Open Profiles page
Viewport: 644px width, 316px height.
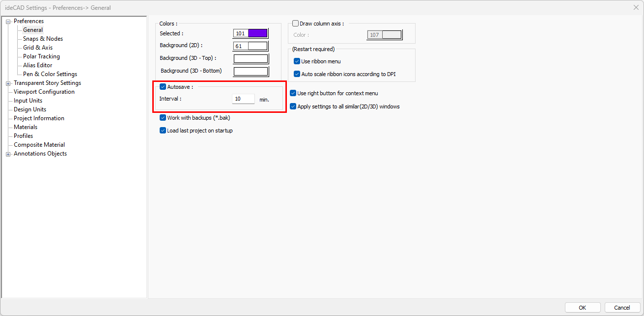coord(24,136)
